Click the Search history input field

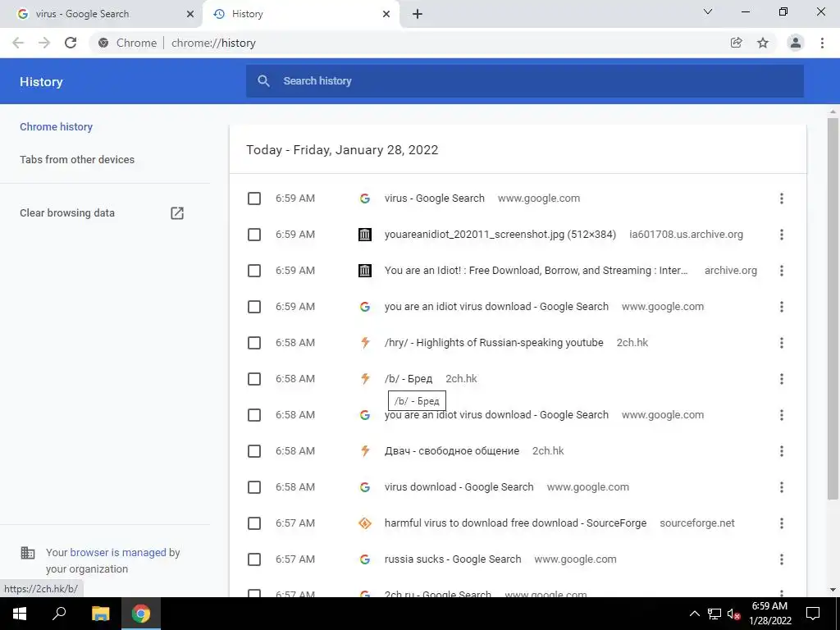[x=525, y=81]
